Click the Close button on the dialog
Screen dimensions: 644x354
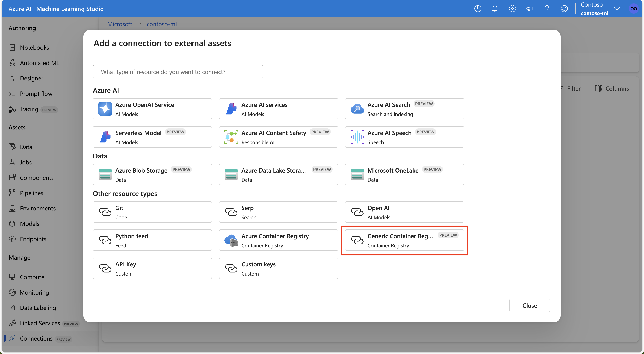coord(530,305)
